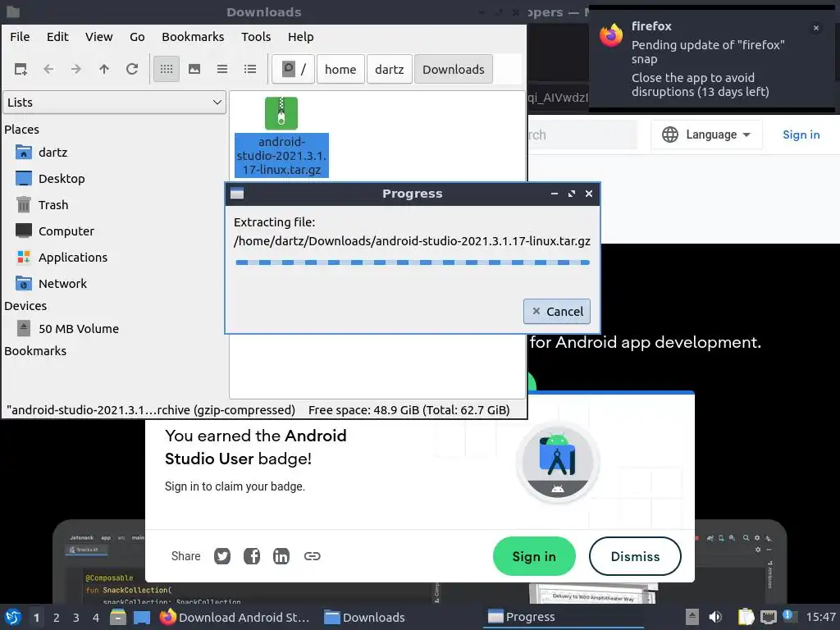Switch to detailed list view
840x630 pixels.
250,69
